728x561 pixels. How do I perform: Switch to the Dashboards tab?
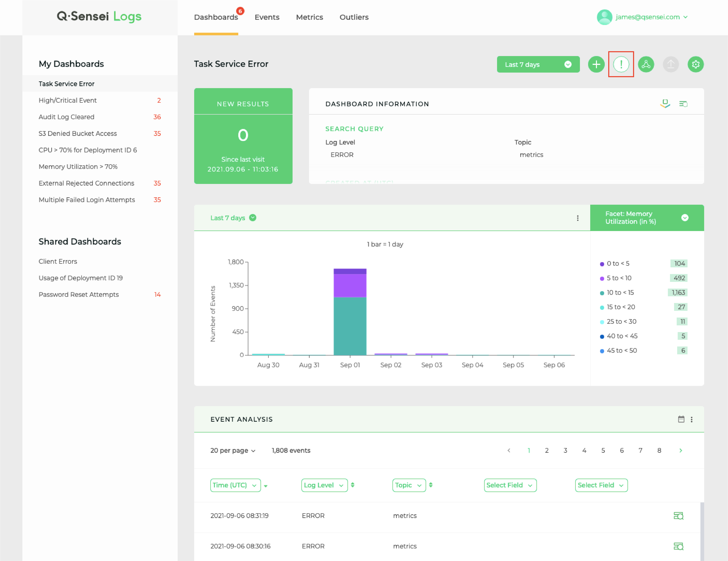(x=216, y=17)
